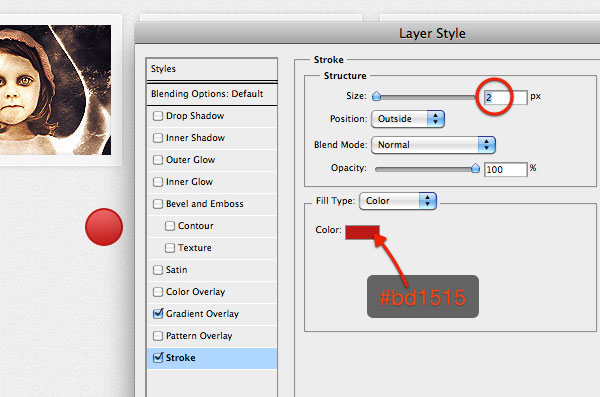
Task: Click the Stroke row label
Action: tap(181, 358)
